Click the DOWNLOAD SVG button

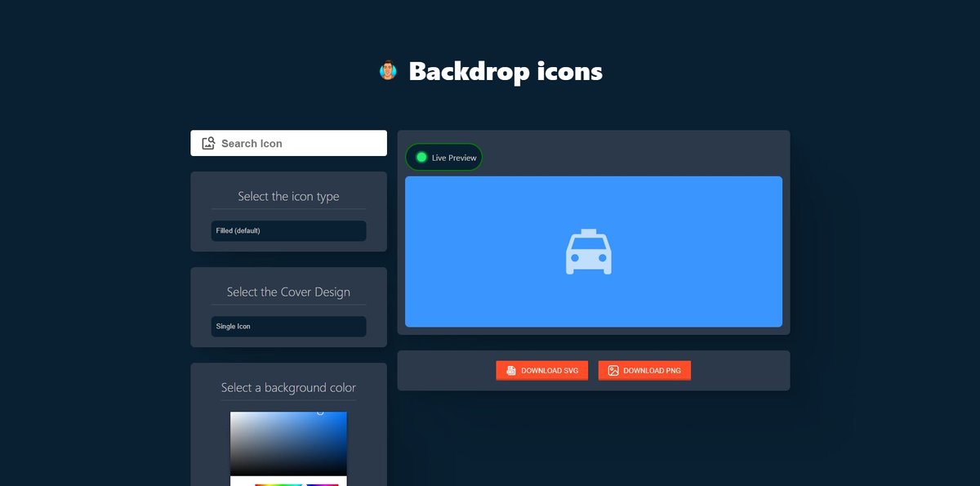click(x=541, y=370)
